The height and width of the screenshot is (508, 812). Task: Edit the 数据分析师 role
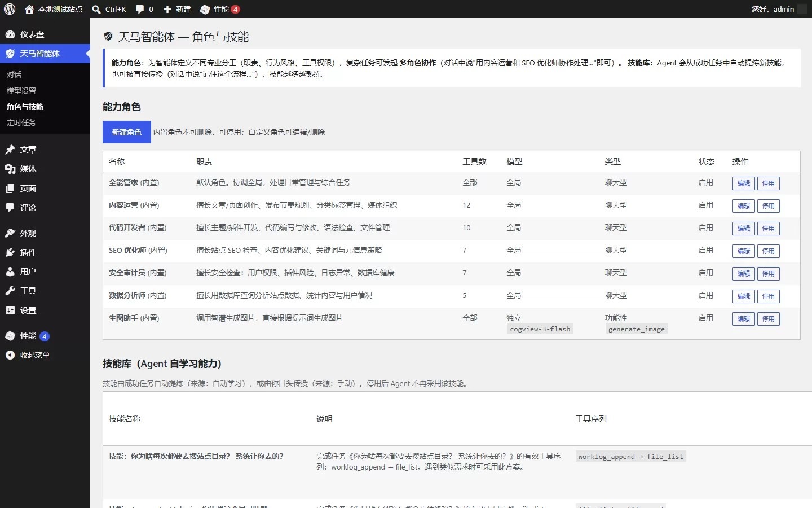point(744,296)
